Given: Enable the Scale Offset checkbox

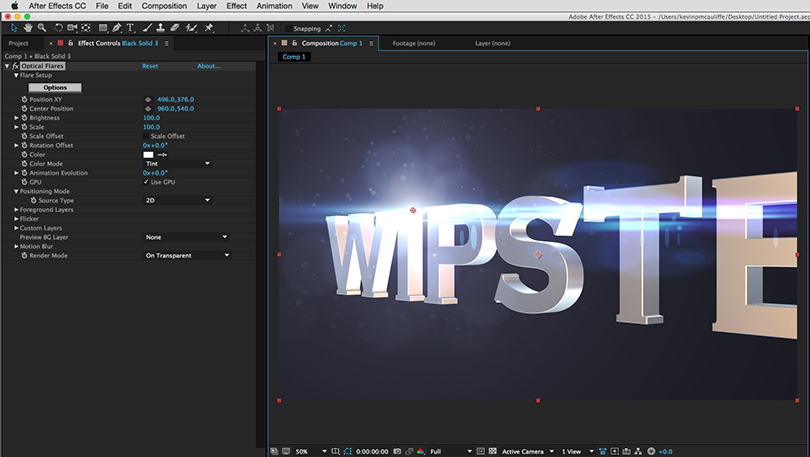Looking at the screenshot, I should (146, 136).
